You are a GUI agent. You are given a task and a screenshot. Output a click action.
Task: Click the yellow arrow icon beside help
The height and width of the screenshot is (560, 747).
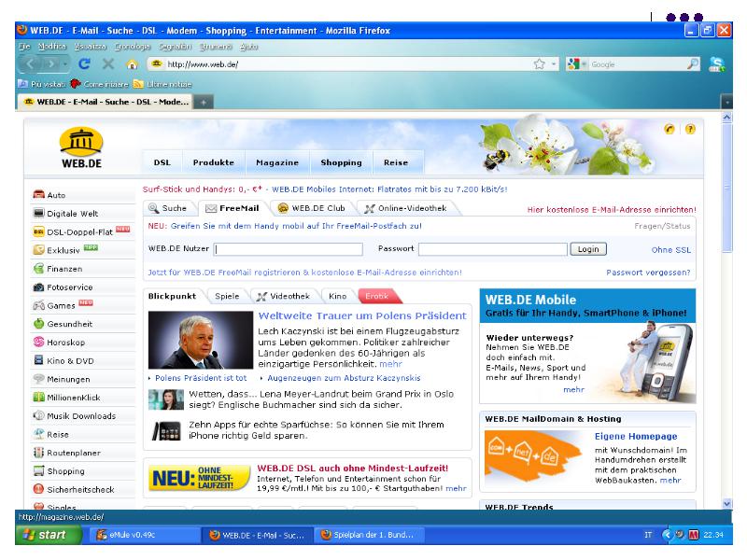pos(669,129)
